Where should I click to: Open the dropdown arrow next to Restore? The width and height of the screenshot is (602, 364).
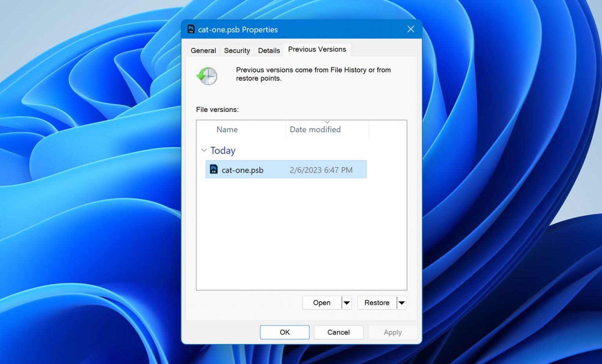click(x=401, y=303)
